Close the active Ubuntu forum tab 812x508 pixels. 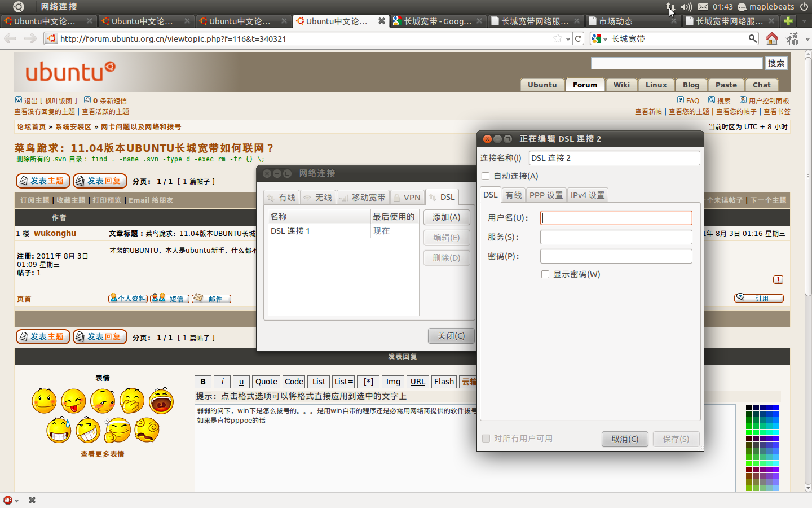[382, 21]
